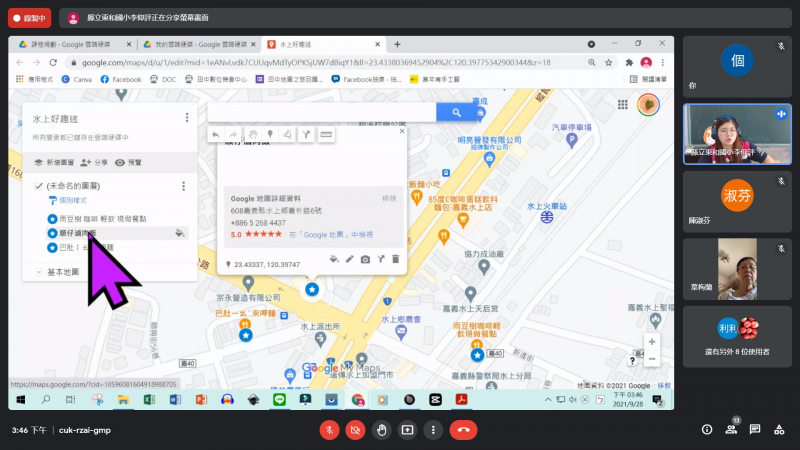The height and width of the screenshot is (450, 800).
Task: Toggle the Meet microphone mute button
Action: [330, 430]
